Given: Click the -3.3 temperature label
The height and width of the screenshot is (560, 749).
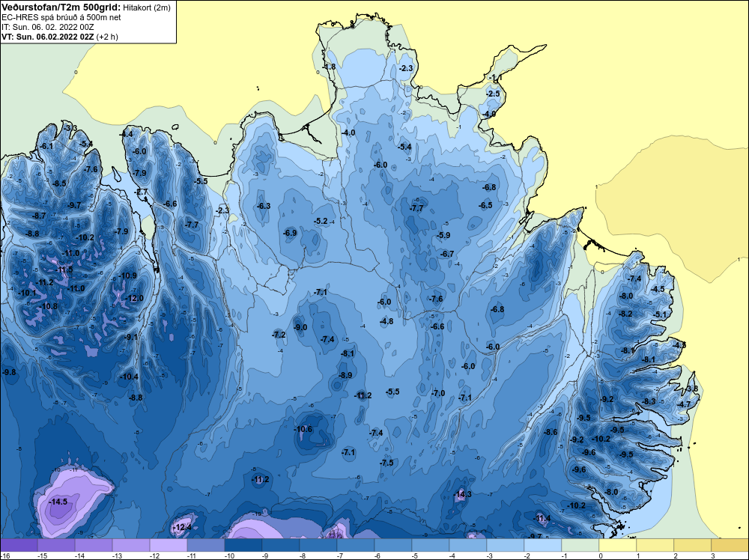Looking at the screenshot, I should pos(70,128).
